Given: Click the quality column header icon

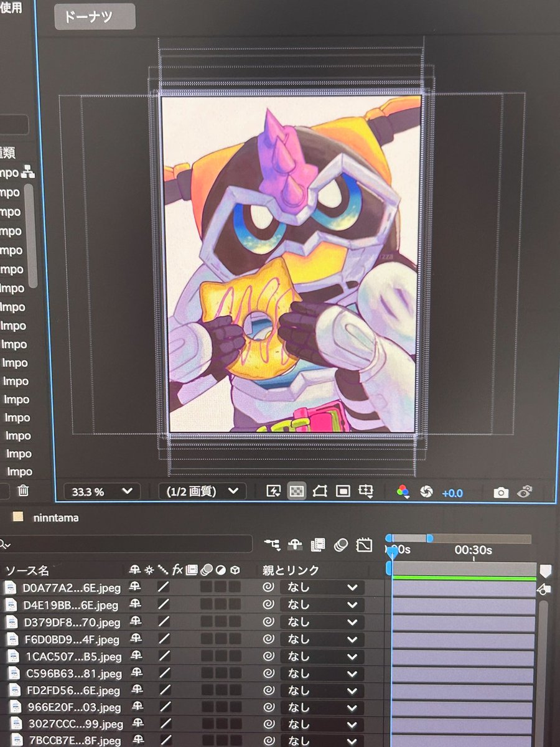Looking at the screenshot, I should point(163,569).
